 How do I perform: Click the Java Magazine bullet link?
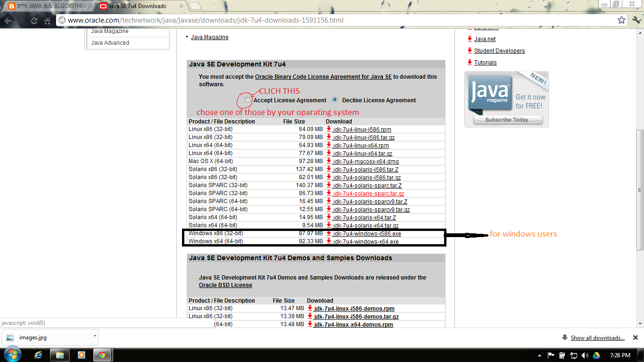[210, 37]
